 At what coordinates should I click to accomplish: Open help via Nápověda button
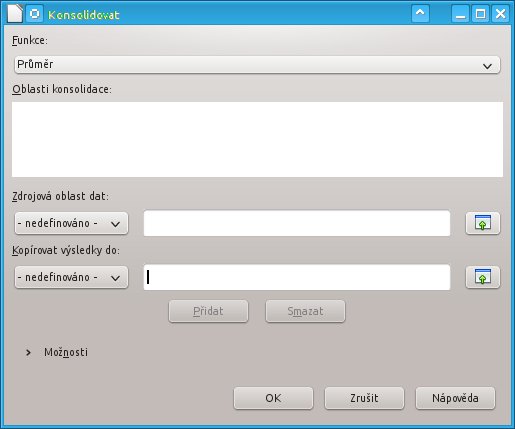coord(455,398)
